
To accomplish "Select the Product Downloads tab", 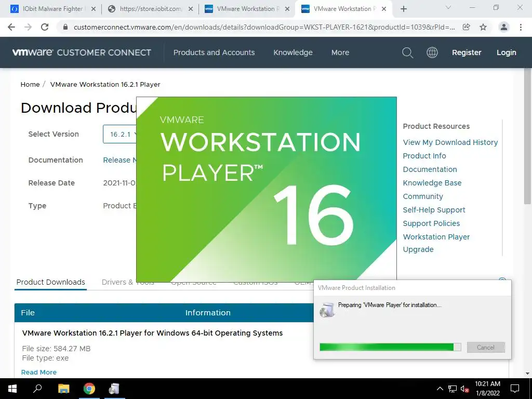I will point(50,282).
